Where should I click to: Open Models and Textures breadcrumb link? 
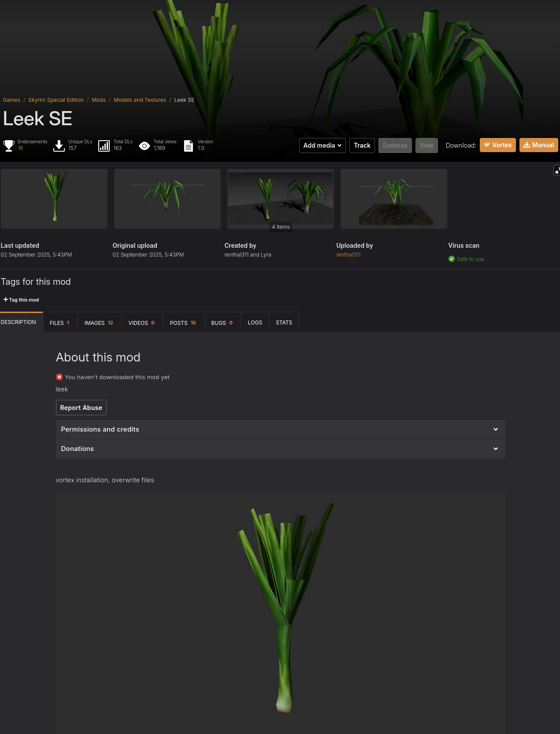coord(140,100)
